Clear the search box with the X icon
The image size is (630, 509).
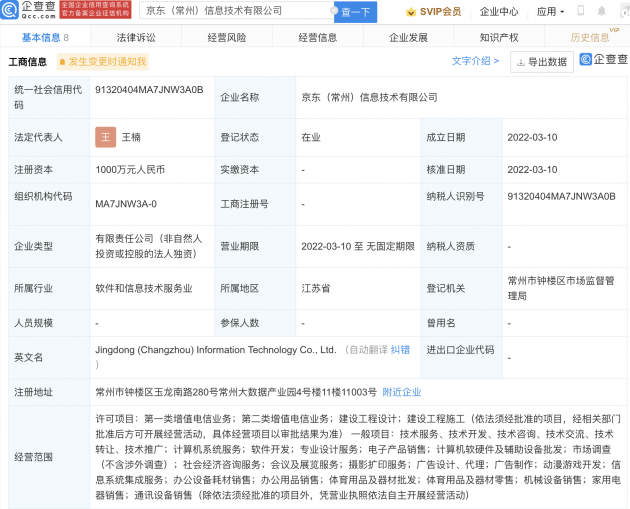click(334, 10)
